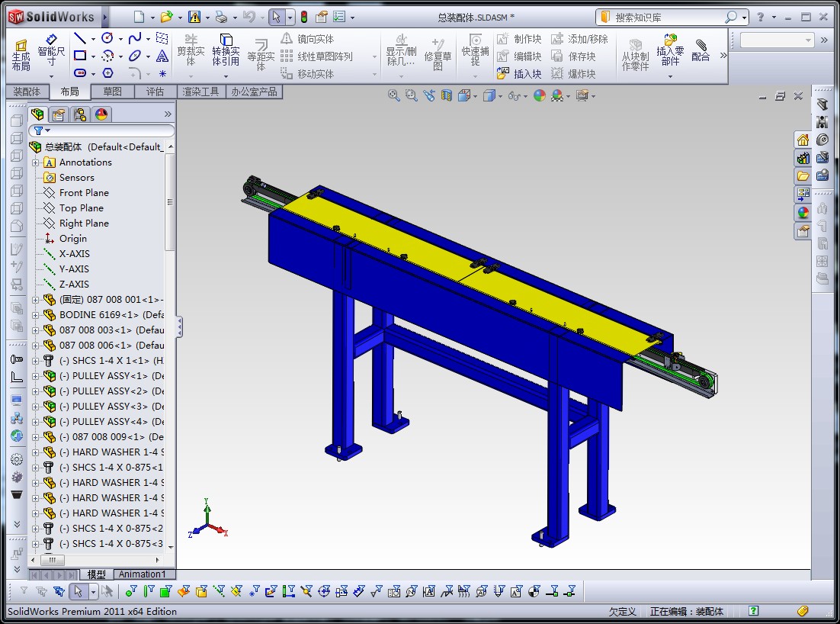
Task: Click the 配合 mate tool icon
Action: click(x=701, y=50)
